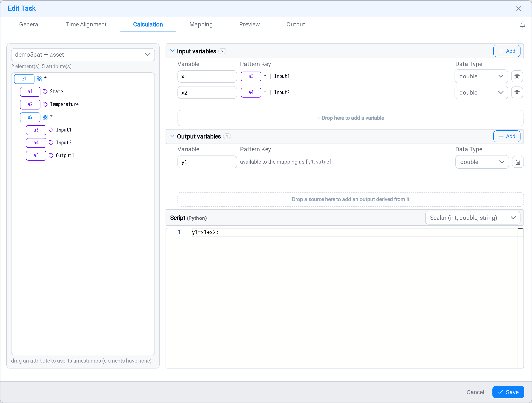Open the data type dropdown for y1
532x403 pixels.
pyautogui.click(x=482, y=162)
